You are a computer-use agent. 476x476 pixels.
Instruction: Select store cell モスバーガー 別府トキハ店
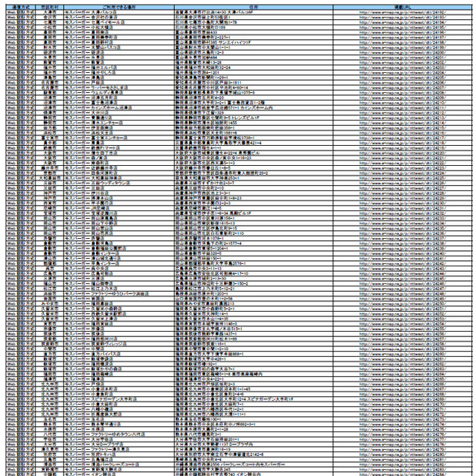[x=119, y=455]
